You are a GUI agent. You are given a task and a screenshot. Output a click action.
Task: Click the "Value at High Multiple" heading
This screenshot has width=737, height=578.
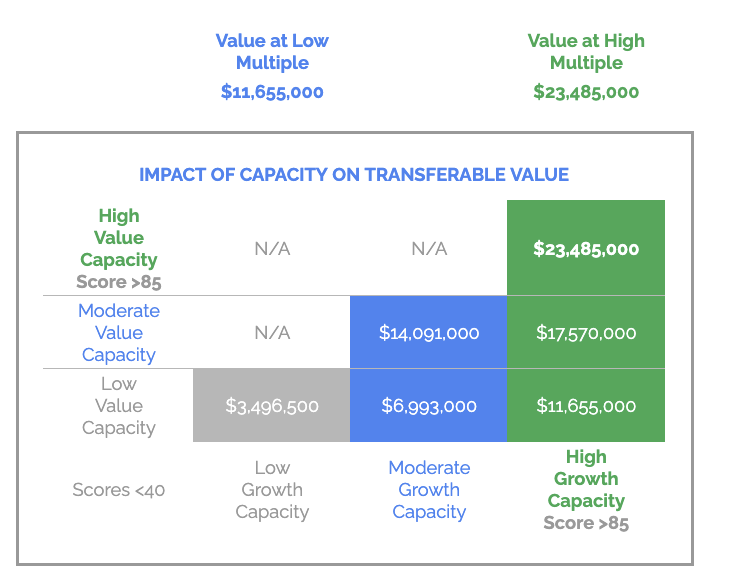[586, 52]
